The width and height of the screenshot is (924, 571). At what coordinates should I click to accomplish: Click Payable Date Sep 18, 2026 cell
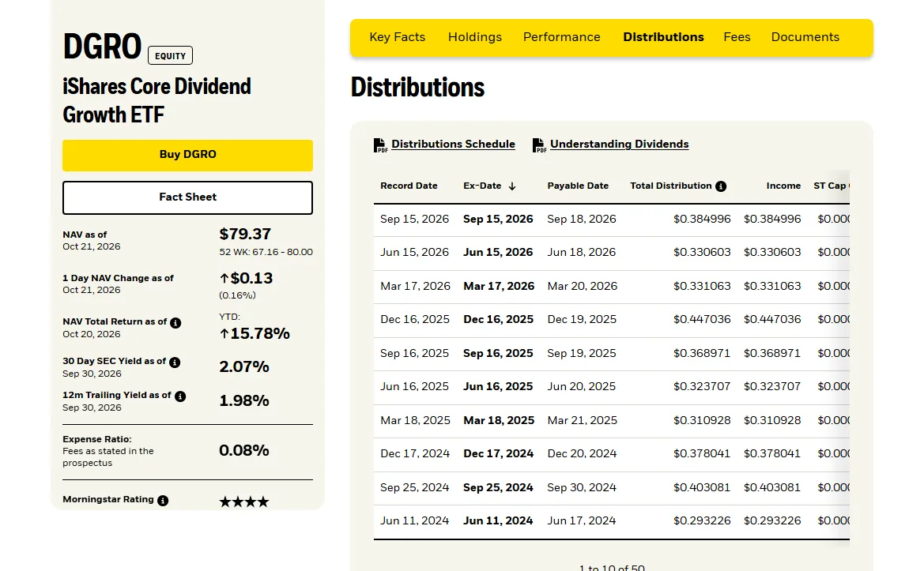coord(582,219)
